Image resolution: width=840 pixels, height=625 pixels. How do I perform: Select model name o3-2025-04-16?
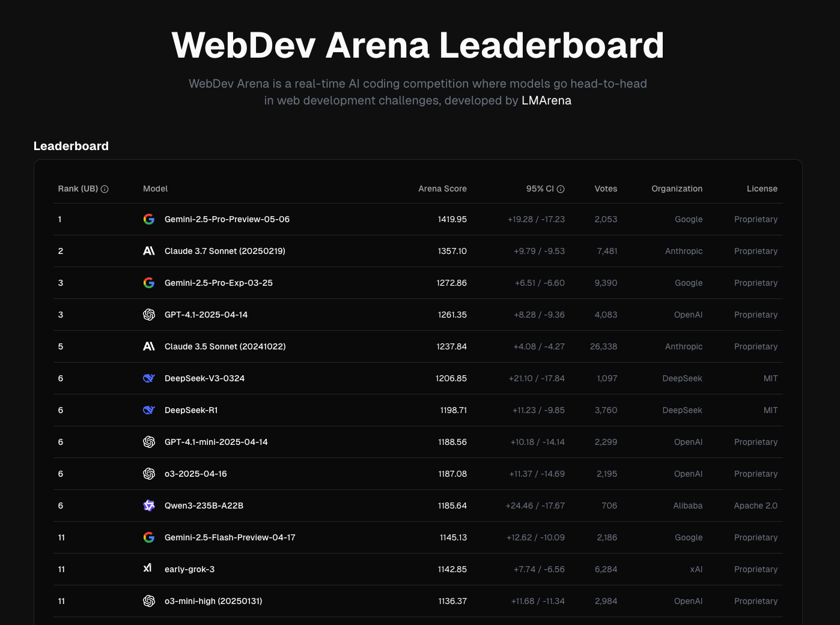click(x=196, y=474)
